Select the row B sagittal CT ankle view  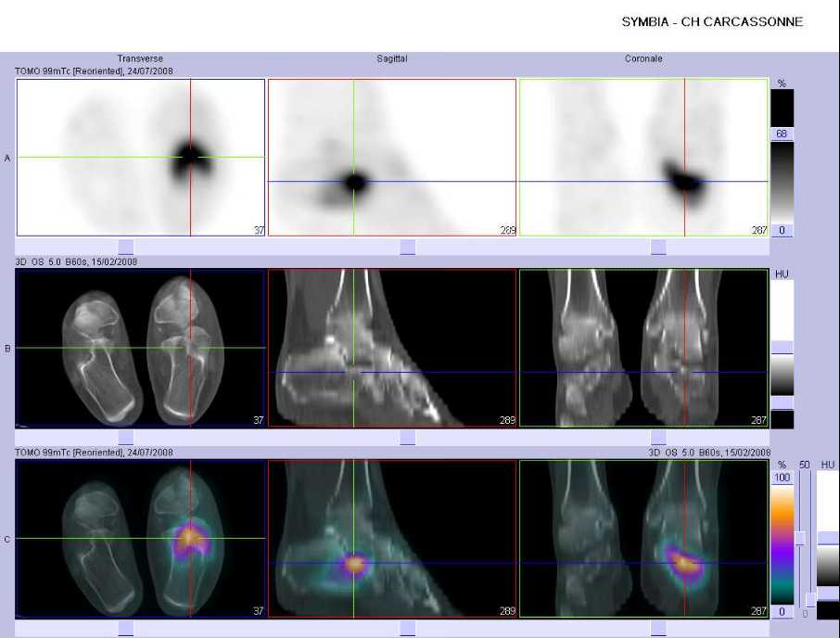coord(392,348)
